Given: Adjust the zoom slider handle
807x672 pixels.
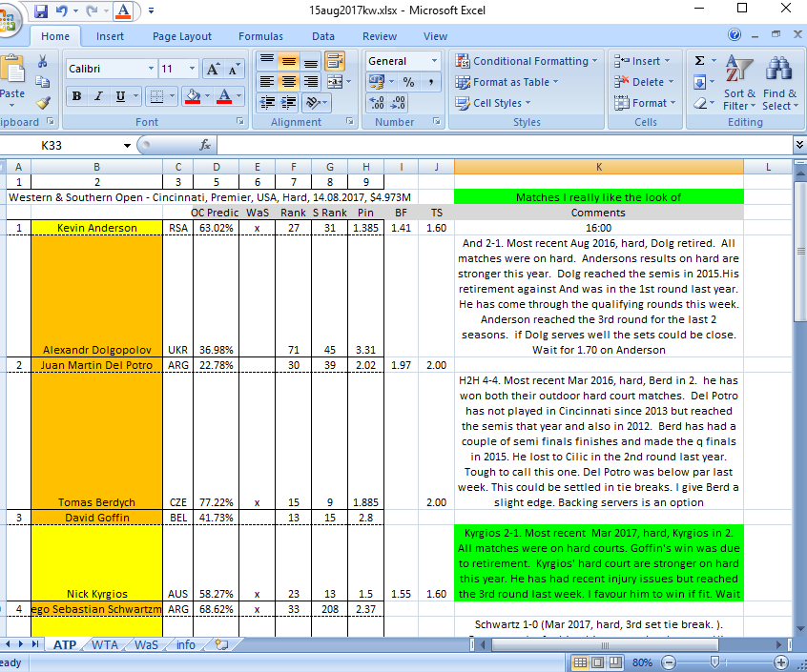Looking at the screenshot, I should pos(714,662).
